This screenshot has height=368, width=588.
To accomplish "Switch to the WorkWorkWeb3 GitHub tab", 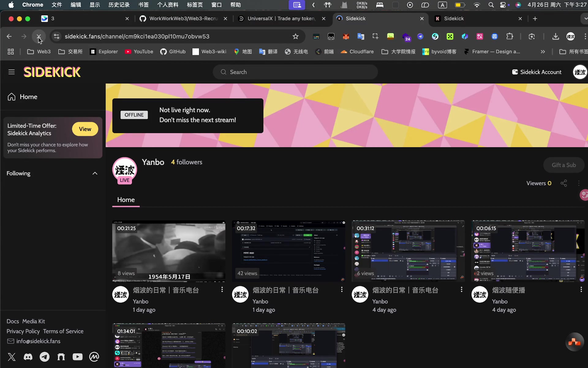I will [x=184, y=19].
